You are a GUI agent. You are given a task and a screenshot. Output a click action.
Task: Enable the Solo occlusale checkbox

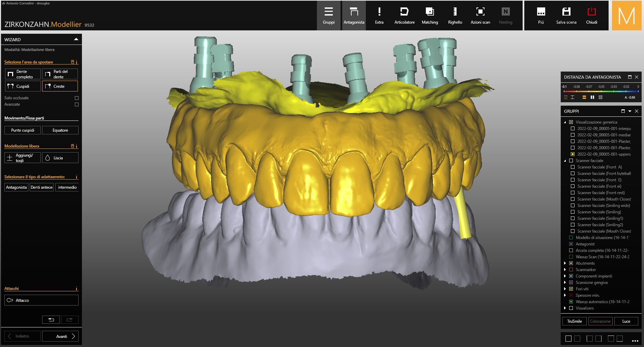click(77, 98)
